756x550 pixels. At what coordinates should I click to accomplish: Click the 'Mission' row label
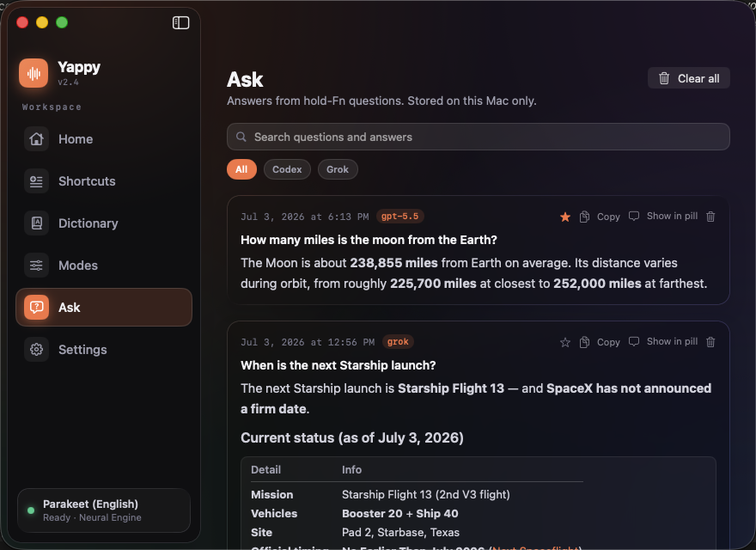272,494
